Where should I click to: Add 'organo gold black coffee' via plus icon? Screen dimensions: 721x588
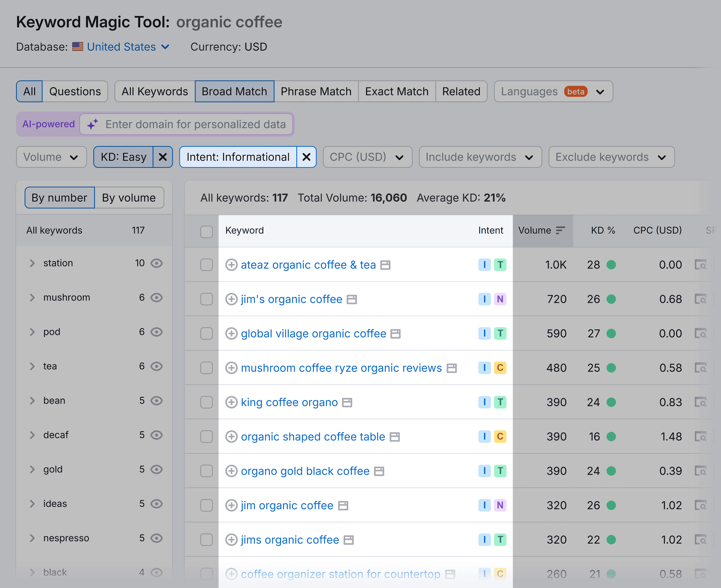pyautogui.click(x=231, y=471)
